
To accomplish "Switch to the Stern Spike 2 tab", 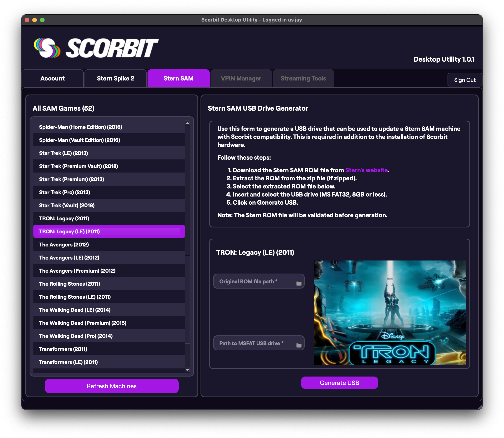I will click(115, 78).
